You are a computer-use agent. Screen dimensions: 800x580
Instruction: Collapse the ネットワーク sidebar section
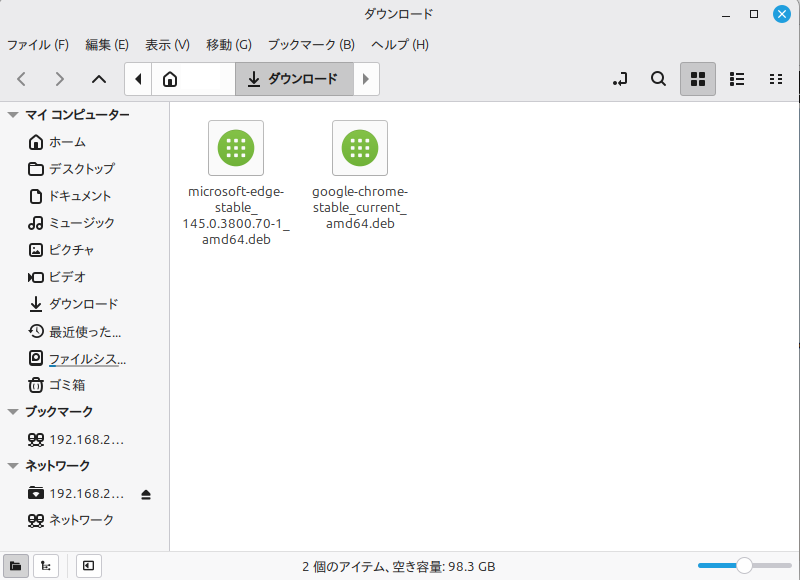pyautogui.click(x=13, y=466)
